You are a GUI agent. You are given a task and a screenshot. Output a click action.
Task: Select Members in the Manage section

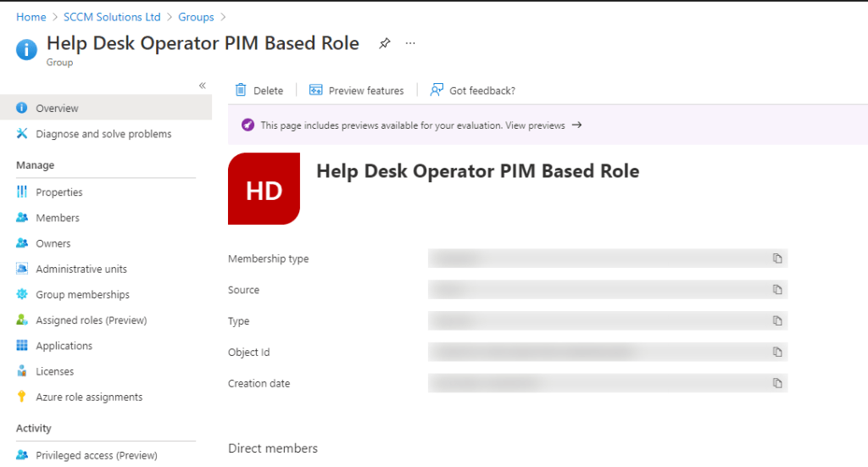coord(57,218)
